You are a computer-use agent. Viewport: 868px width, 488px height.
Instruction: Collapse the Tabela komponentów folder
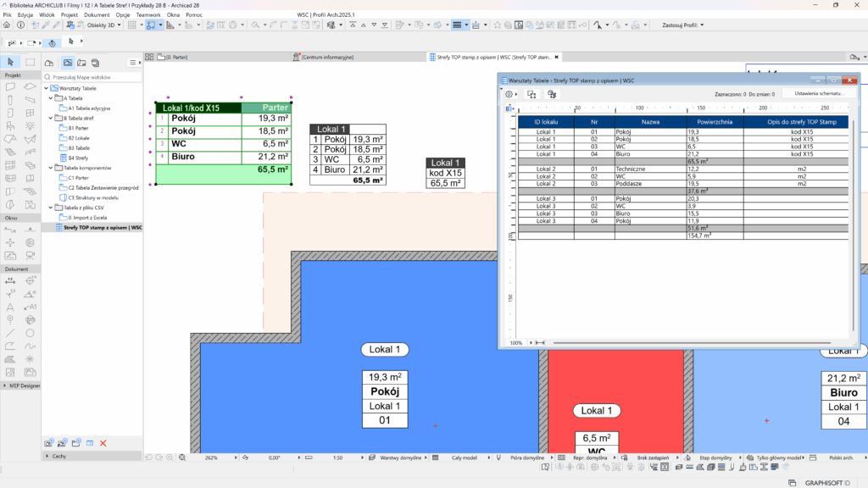click(x=51, y=167)
